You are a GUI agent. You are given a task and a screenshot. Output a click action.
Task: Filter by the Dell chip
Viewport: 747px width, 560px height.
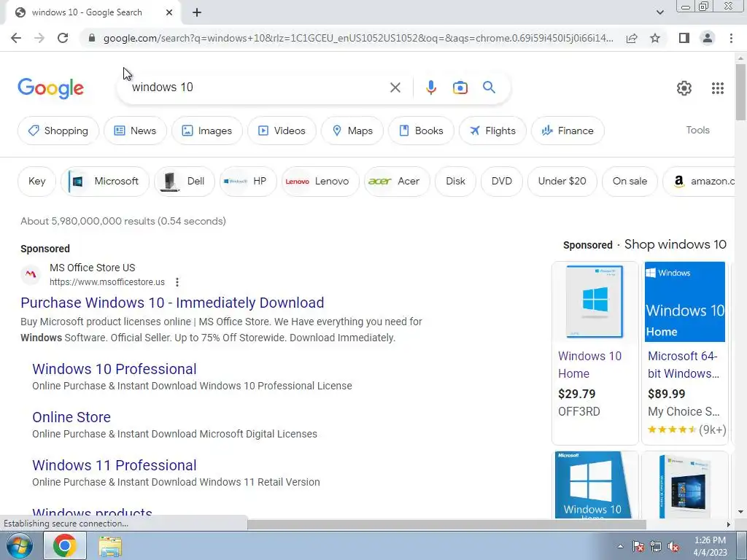pos(185,182)
